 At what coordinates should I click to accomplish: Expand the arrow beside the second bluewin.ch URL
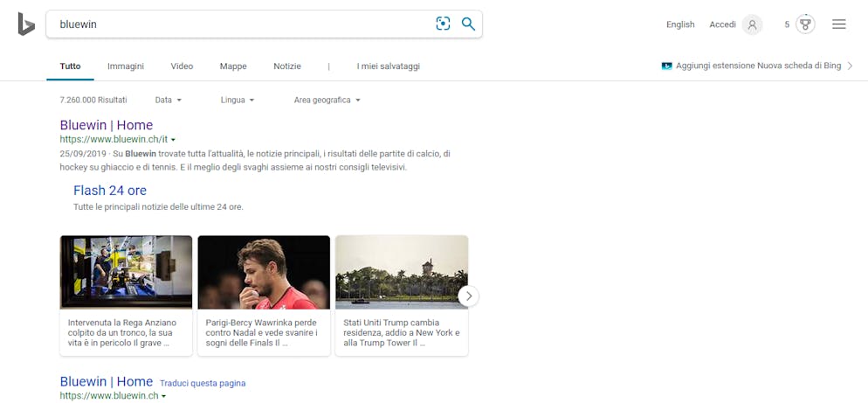[x=163, y=396]
